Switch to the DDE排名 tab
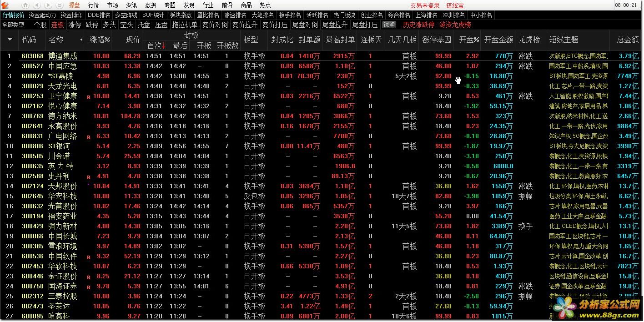Viewport: 644px width, 322px height. click(x=99, y=15)
